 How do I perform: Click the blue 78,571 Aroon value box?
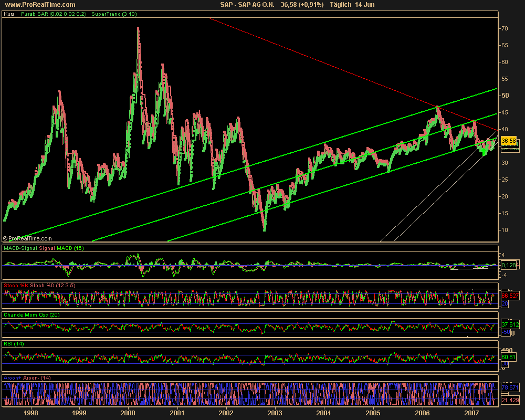510,387
